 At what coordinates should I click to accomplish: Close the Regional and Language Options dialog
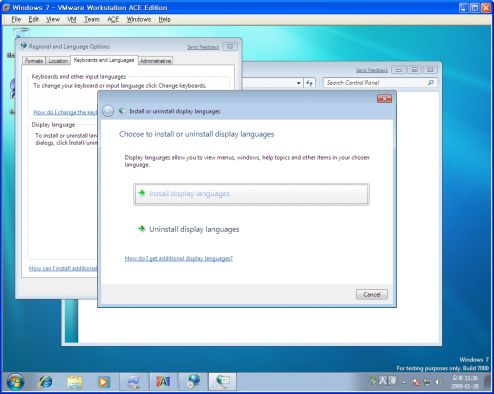click(x=230, y=47)
